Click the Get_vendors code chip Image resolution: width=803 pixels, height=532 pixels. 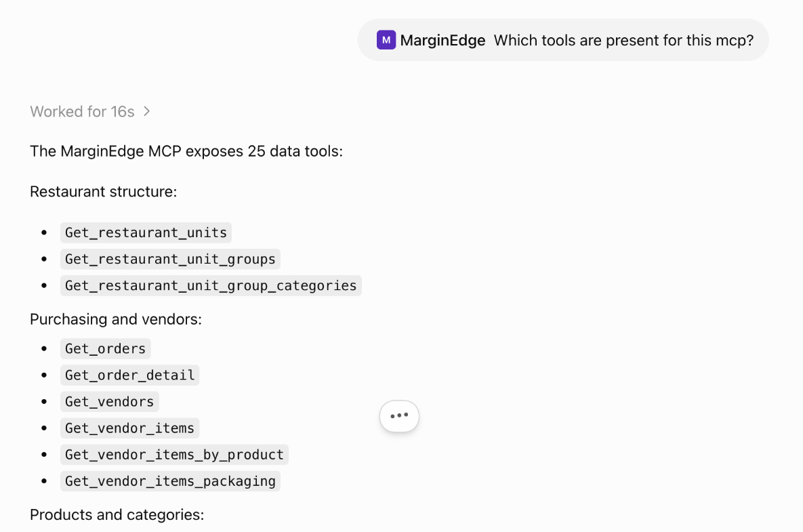pyautogui.click(x=110, y=402)
